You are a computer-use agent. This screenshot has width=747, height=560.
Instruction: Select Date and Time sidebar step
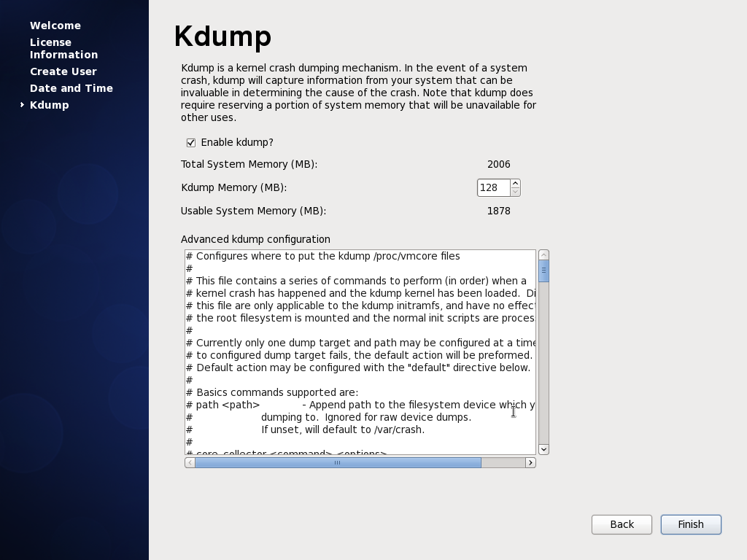pos(71,88)
